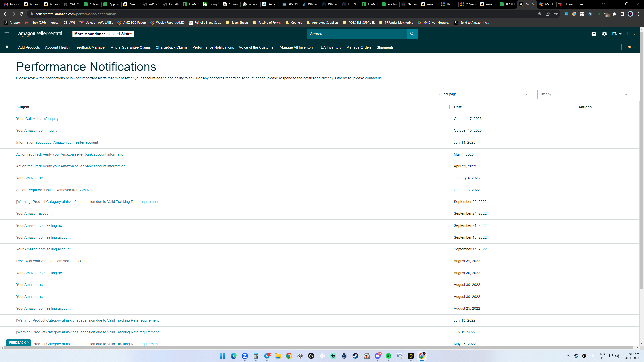The height and width of the screenshot is (362, 644).
Task: Expand the Filter by dropdown
Action: tap(583, 94)
